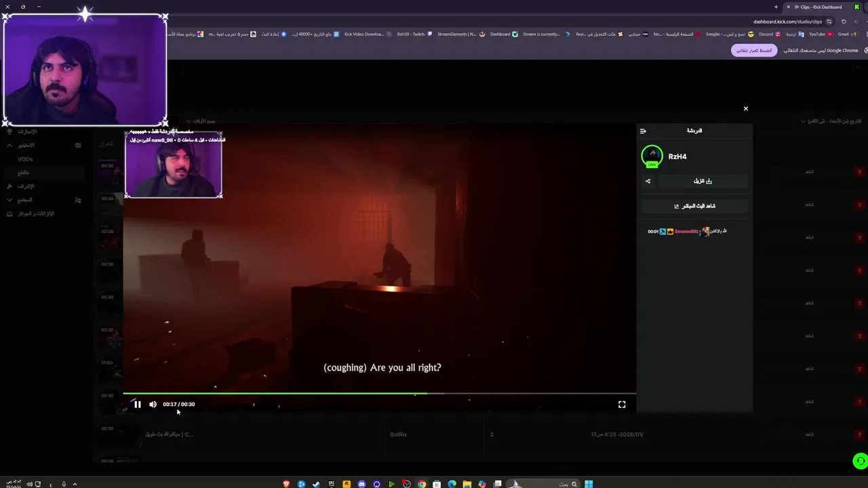This screenshot has width=868, height=488.
Task: Mute the clip audio with the speaker icon
Action: click(153, 405)
